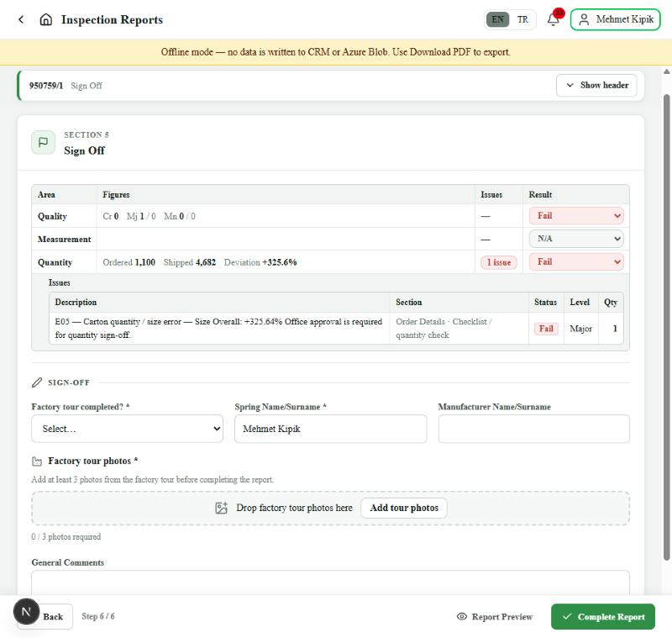Open the home icon in the header

pos(46,19)
